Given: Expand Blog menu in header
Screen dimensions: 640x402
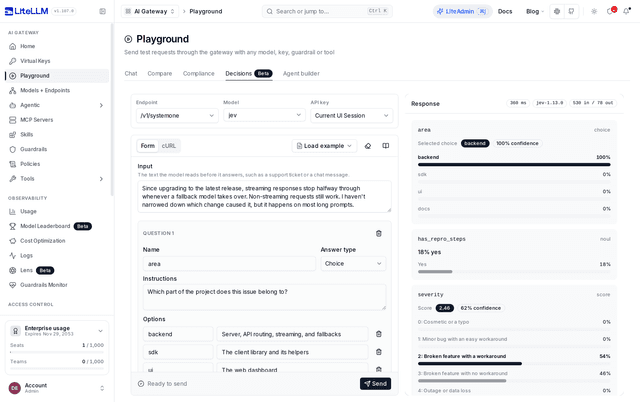Looking at the screenshot, I should pyautogui.click(x=535, y=11).
